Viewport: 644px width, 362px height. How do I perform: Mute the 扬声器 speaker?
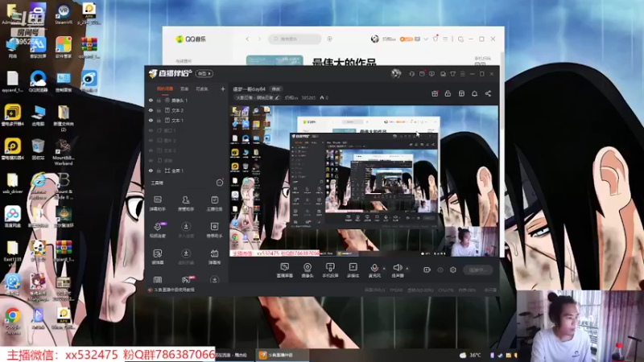(398, 270)
